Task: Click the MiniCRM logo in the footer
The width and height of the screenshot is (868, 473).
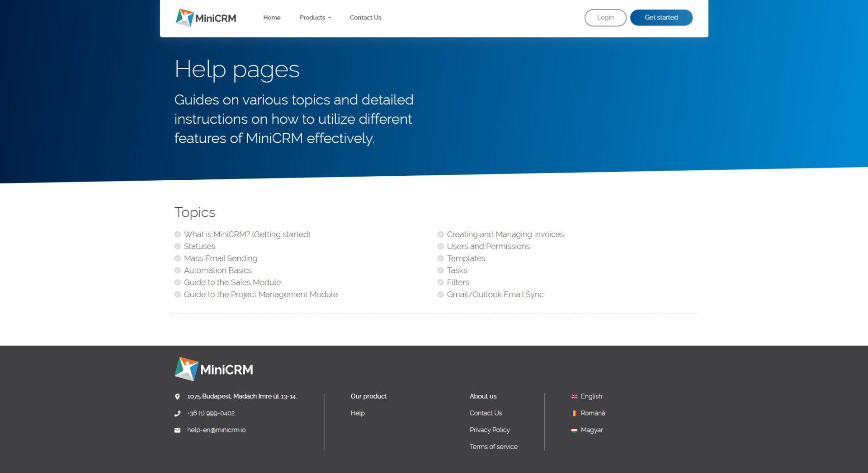Action: coord(214,369)
